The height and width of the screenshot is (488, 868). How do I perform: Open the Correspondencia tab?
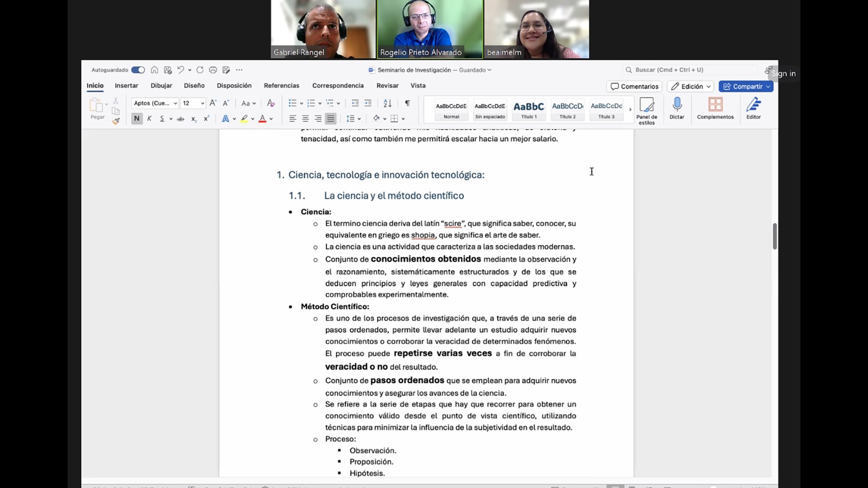pyautogui.click(x=338, y=85)
